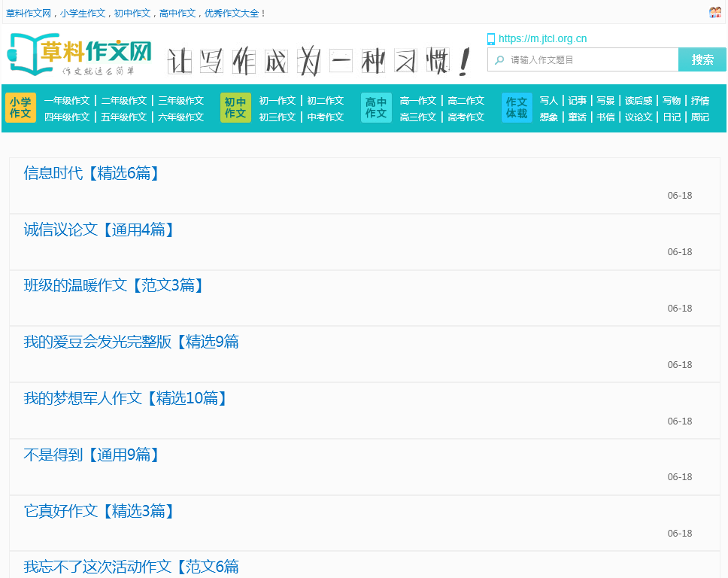Click the 搜索 button
The height and width of the screenshot is (578, 728).
pos(702,59)
